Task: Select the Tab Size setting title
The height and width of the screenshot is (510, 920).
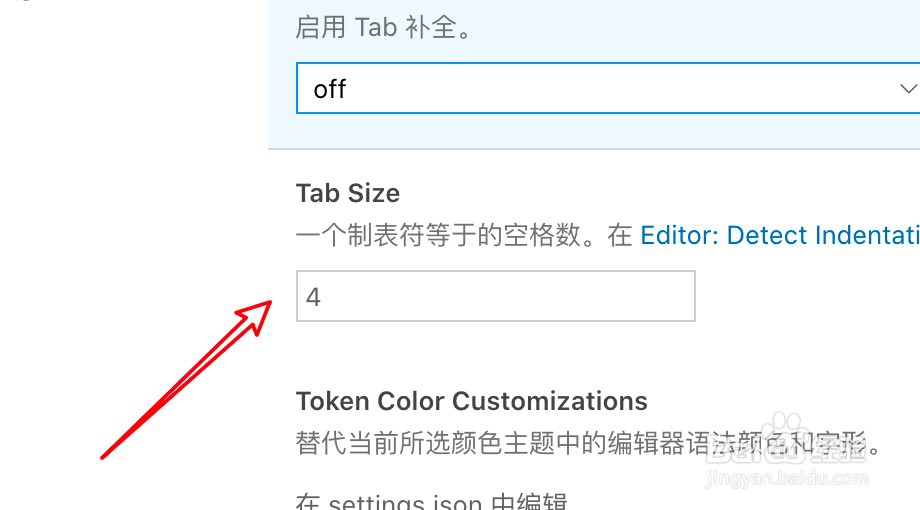Action: [348, 193]
